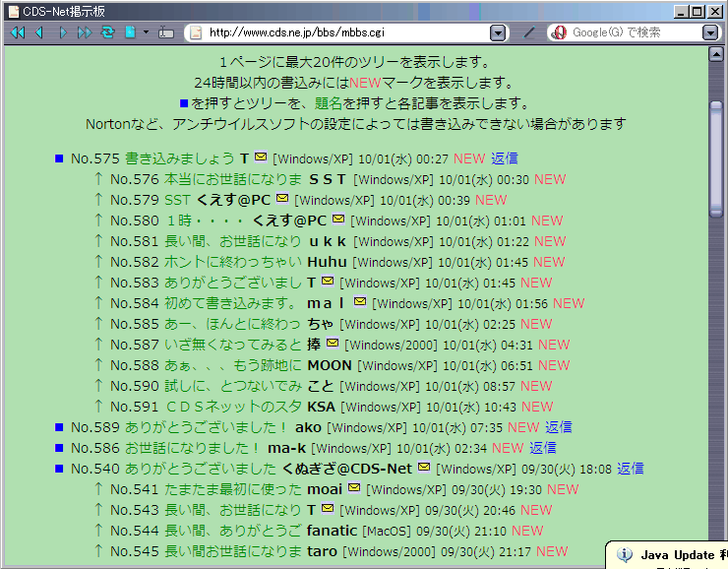Open the small arrow next to the document icon
Image resolution: width=728 pixels, height=569 pixels.
click(x=146, y=32)
